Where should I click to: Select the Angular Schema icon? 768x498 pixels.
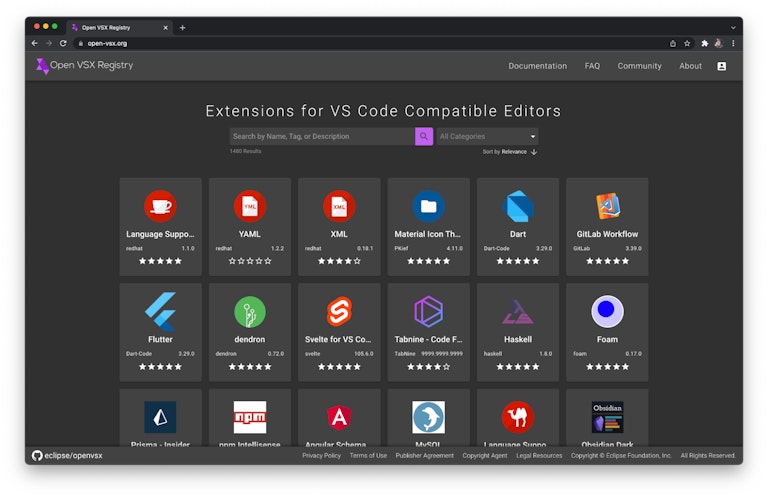tap(339, 418)
